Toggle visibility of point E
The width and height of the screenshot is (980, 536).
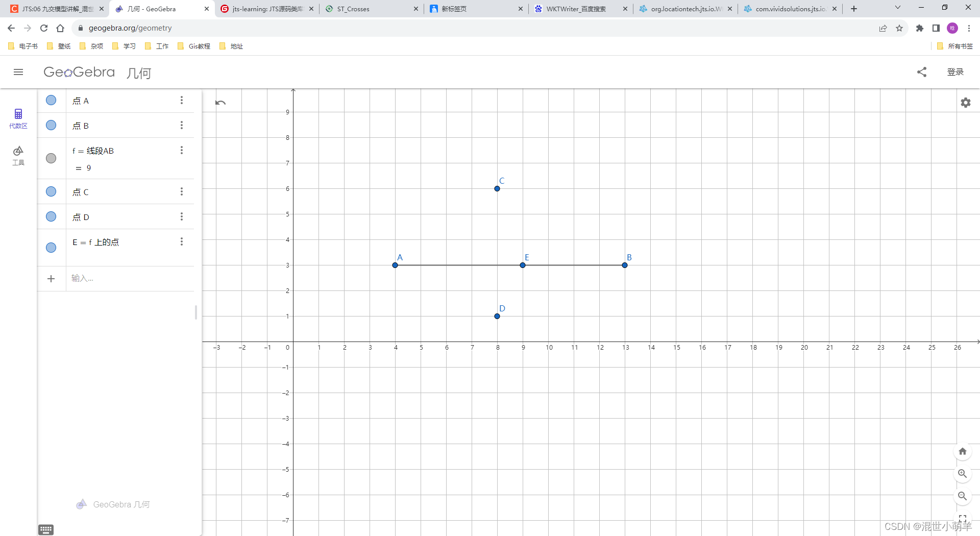(x=51, y=248)
